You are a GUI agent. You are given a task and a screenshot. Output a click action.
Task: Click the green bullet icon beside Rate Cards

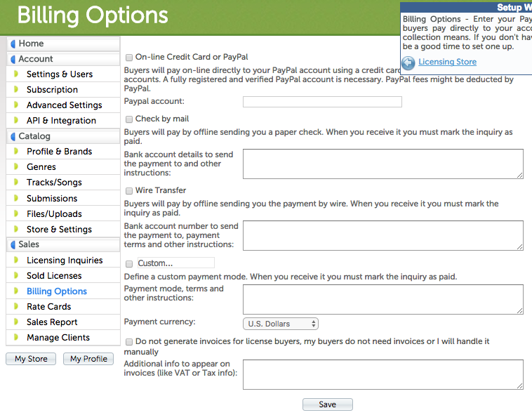tap(16, 307)
